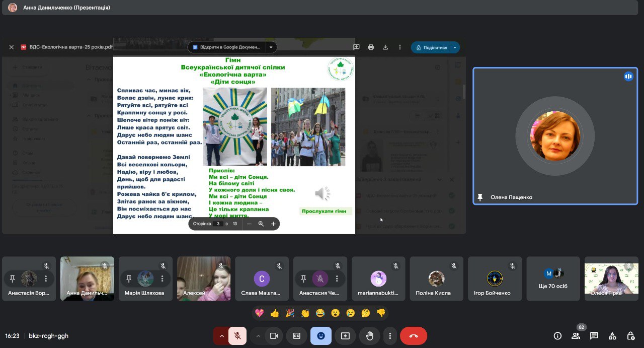Image resolution: width=644 pixels, height=348 pixels.
Task: Send the thinking face reaction
Action: click(366, 313)
